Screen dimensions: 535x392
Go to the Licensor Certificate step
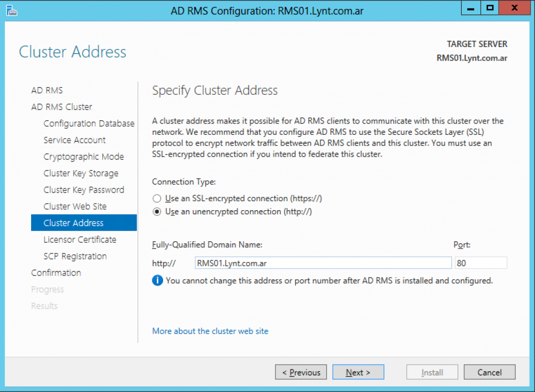click(80, 240)
